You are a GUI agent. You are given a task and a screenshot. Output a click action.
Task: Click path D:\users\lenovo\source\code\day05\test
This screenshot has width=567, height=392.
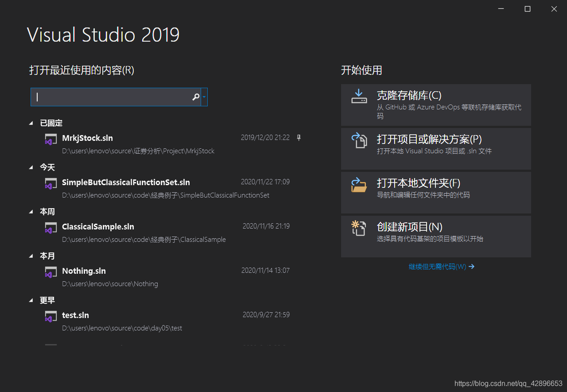click(122, 328)
